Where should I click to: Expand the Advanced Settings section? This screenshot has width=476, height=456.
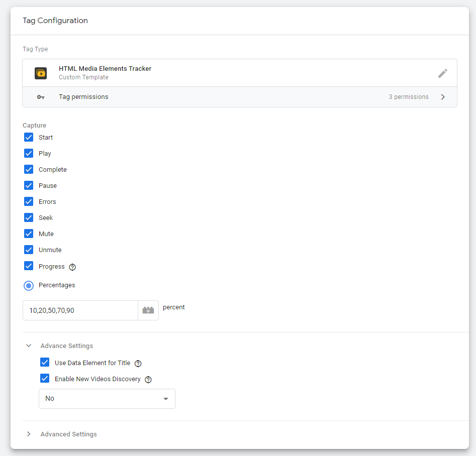tap(29, 434)
